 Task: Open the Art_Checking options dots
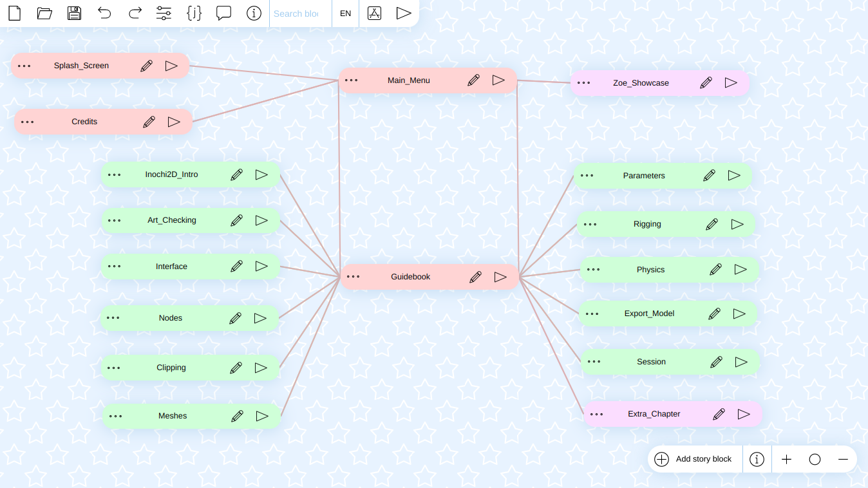(x=115, y=220)
